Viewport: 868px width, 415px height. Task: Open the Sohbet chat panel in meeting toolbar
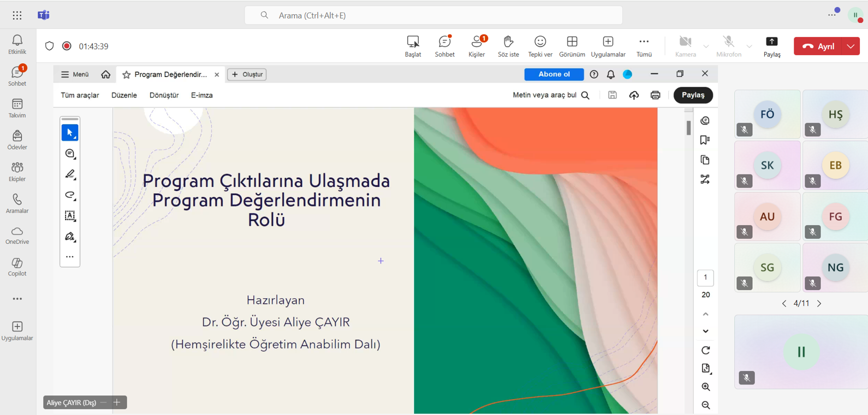point(444,46)
